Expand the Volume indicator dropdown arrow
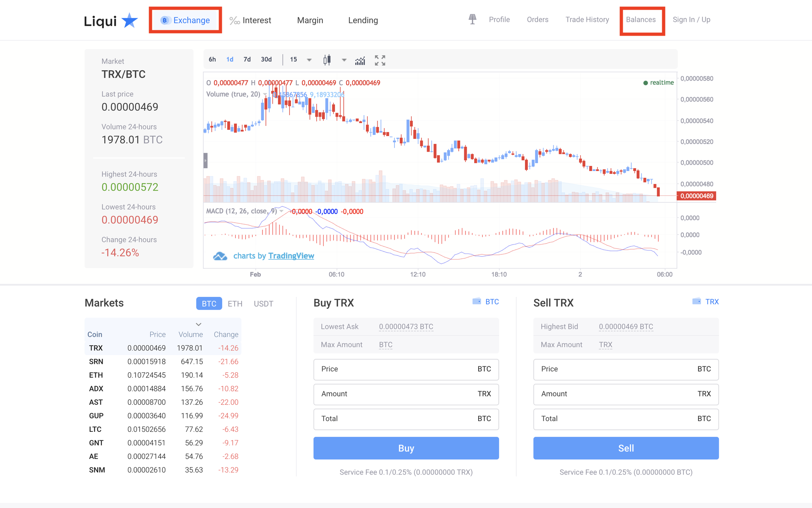This screenshot has height=508, width=812. tap(265, 94)
